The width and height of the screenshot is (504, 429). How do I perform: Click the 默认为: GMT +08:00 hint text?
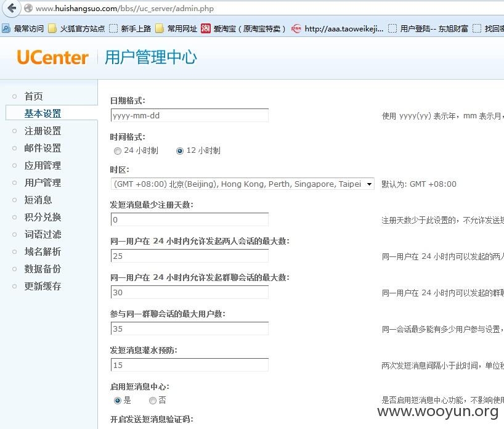pos(419,184)
